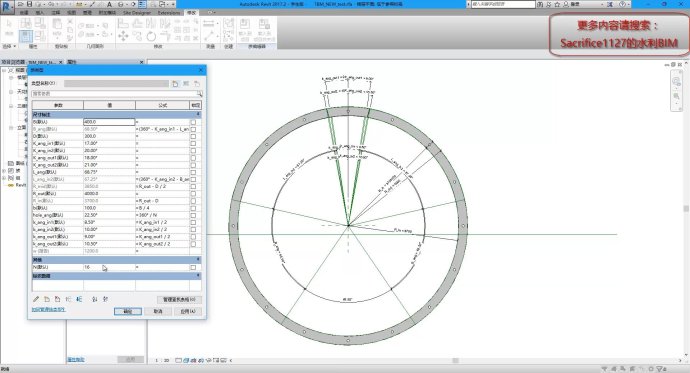Click the OK button in family types dialog
This screenshot has width=690, height=373.
point(128,311)
